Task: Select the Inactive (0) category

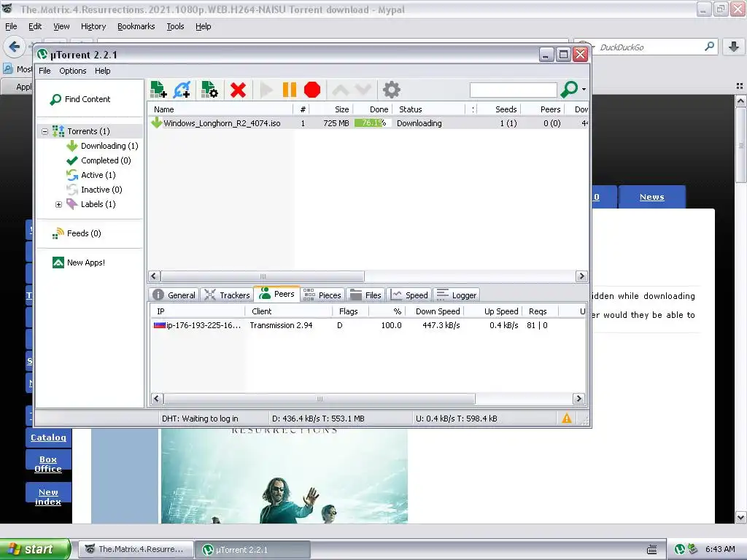Action: 101,190
